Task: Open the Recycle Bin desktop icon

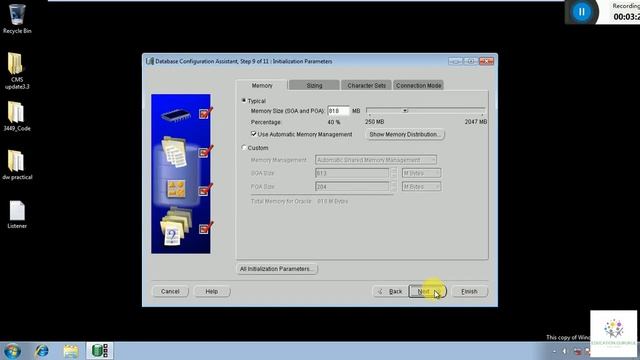Action: coord(17,18)
